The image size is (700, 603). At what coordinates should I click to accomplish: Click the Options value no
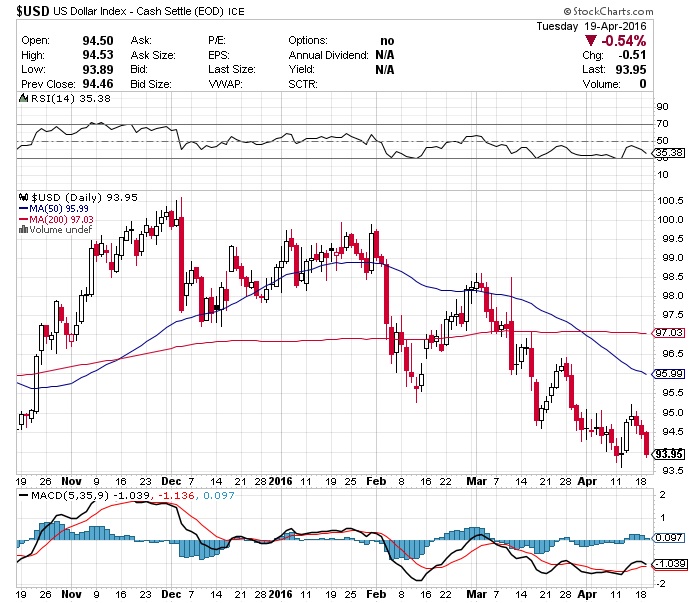click(x=387, y=41)
